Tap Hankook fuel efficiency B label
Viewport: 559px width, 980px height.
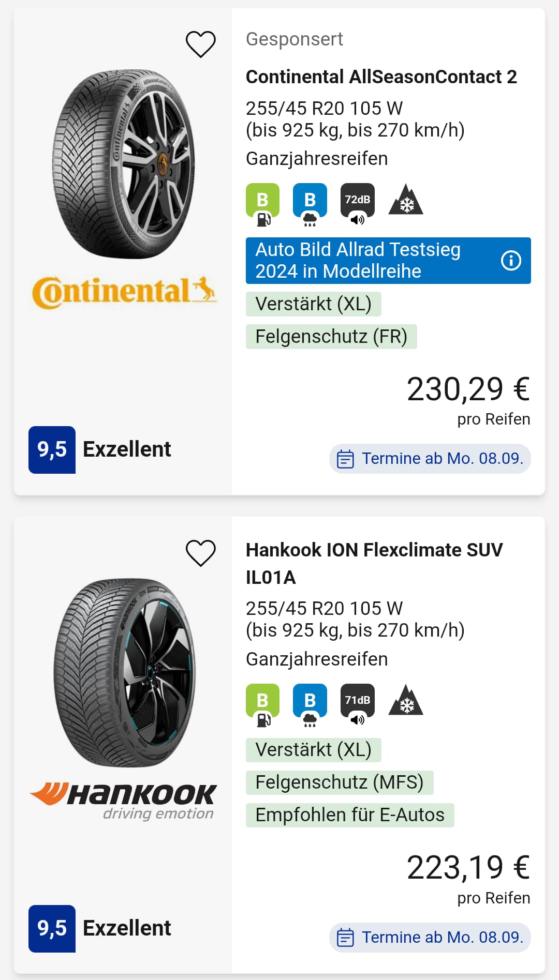tap(262, 705)
